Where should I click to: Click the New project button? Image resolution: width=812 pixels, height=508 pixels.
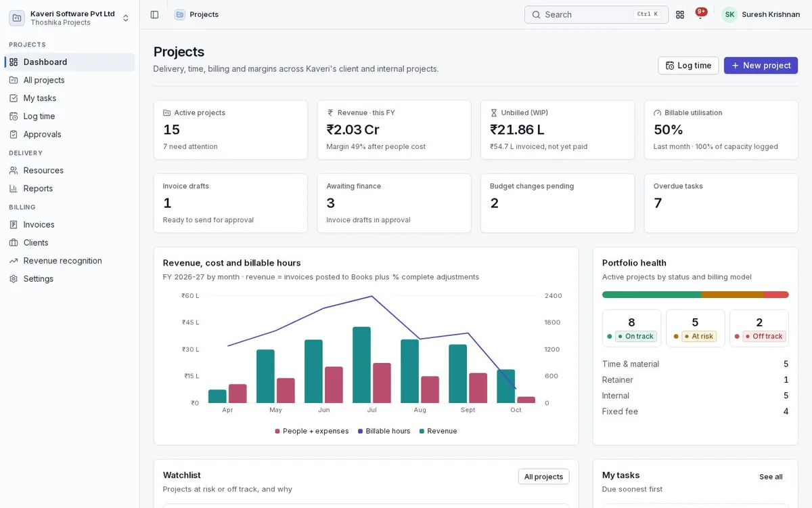click(761, 66)
